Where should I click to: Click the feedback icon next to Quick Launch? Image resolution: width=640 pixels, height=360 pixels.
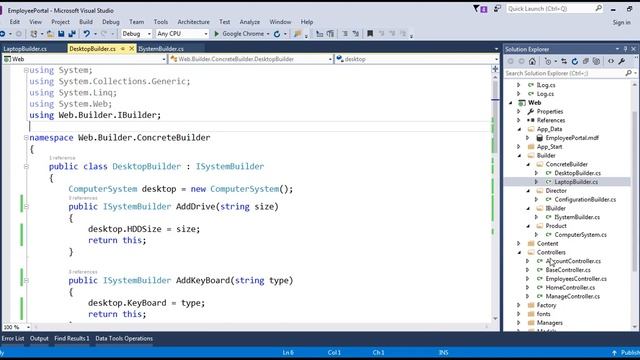pos(497,9)
